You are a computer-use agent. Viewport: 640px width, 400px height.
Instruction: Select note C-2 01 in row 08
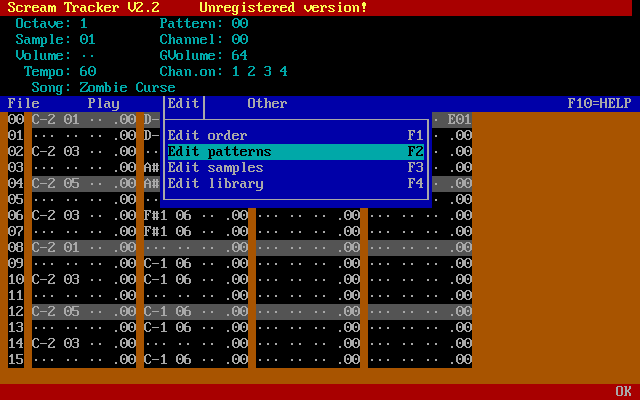click(56, 247)
